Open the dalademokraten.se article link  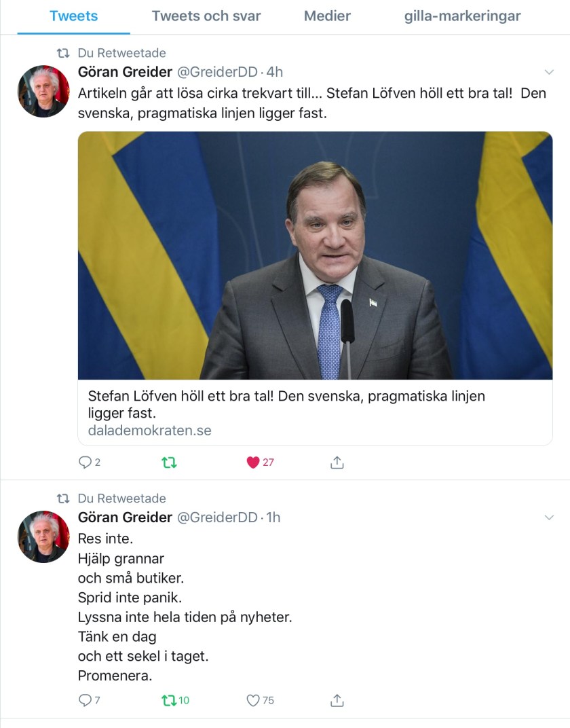pos(150,431)
